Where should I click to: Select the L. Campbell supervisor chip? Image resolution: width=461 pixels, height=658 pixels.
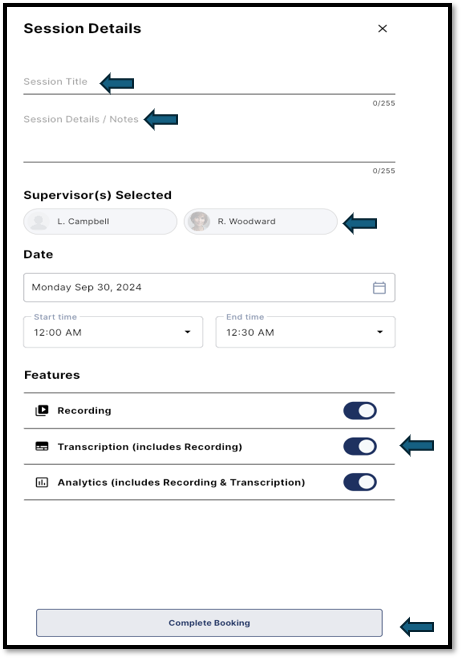click(100, 222)
